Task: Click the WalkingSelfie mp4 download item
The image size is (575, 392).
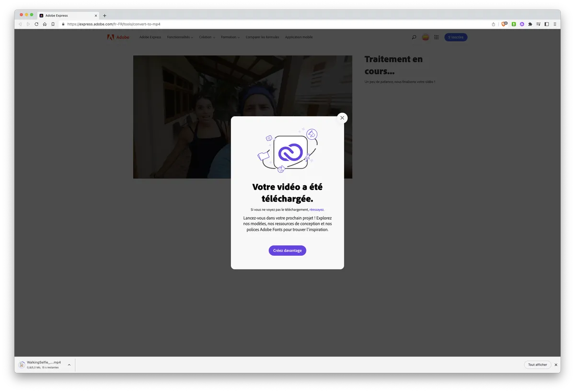Action: point(44,365)
